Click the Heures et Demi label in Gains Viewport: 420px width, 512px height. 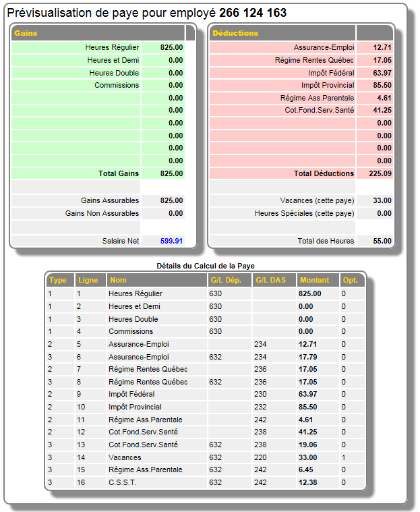(113, 60)
